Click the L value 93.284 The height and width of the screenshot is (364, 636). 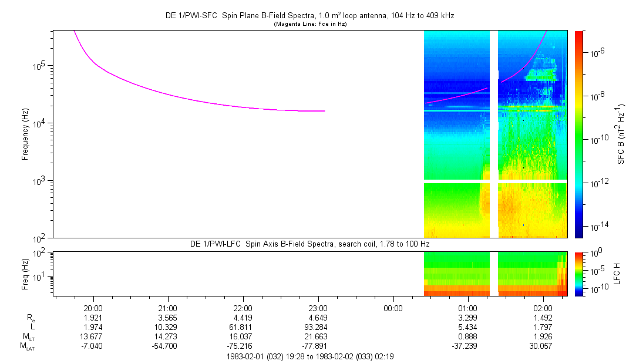tap(316, 327)
